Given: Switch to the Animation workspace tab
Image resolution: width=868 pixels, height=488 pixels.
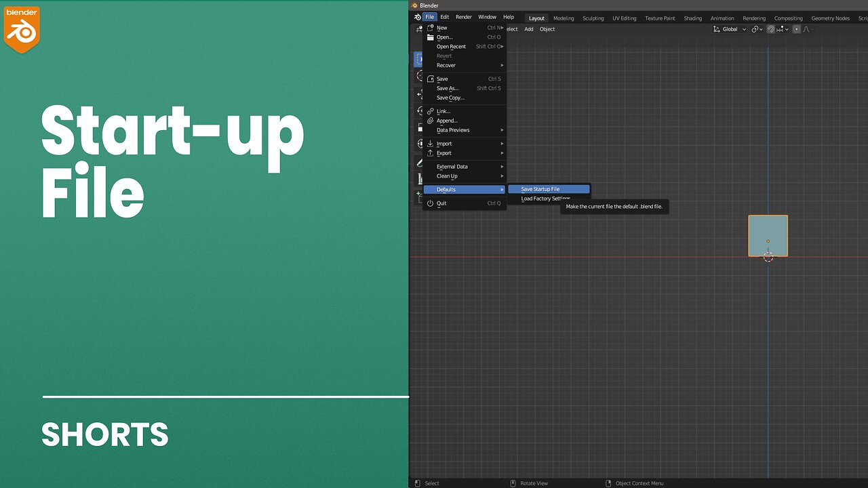Looking at the screenshot, I should click(x=722, y=18).
